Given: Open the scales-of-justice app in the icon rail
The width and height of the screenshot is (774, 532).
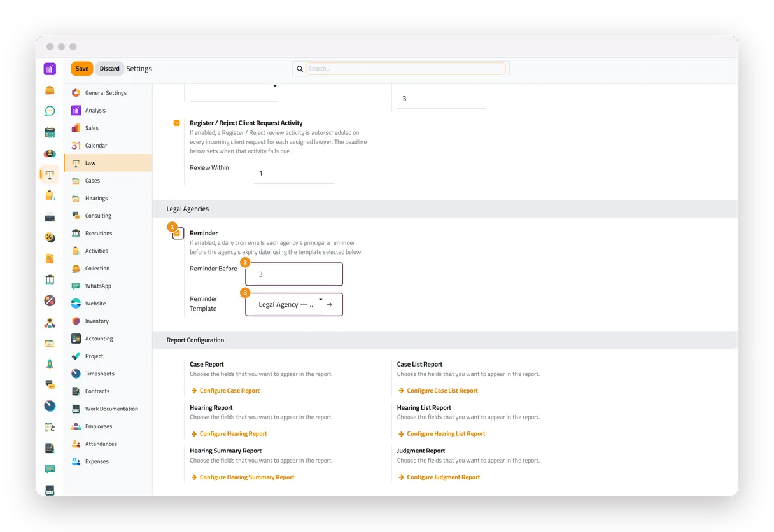Looking at the screenshot, I should pos(50,174).
